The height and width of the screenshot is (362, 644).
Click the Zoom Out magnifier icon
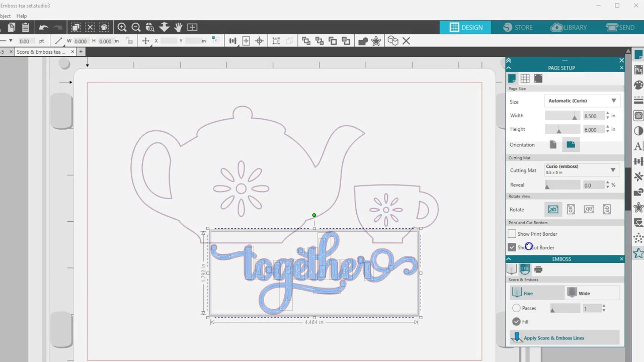pyautogui.click(x=136, y=27)
